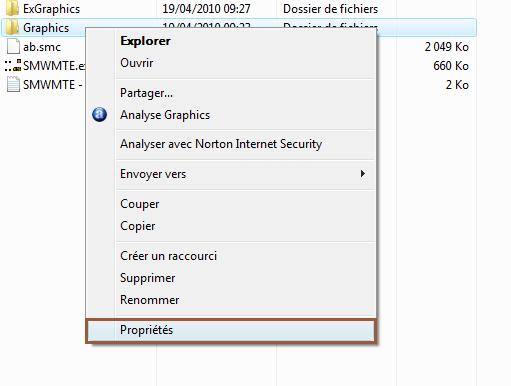Choose Analyse Graphics menu entry
Image resolution: width=511 pixels, height=386 pixels.
pos(165,115)
